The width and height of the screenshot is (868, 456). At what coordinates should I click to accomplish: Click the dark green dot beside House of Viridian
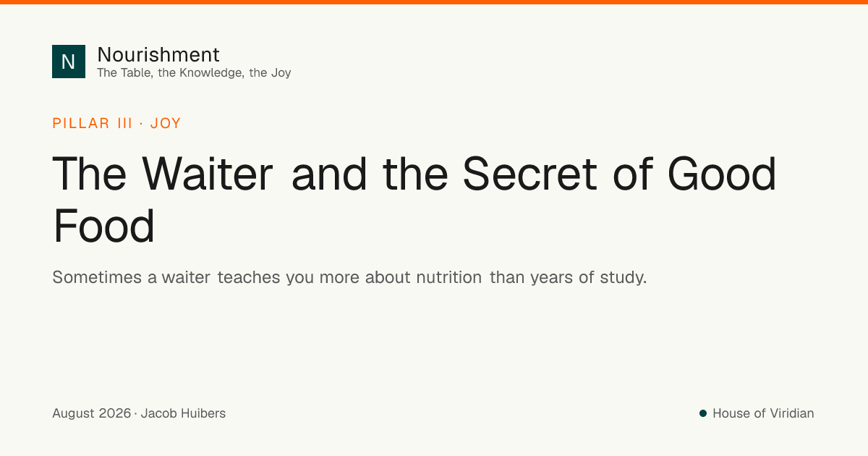702,413
